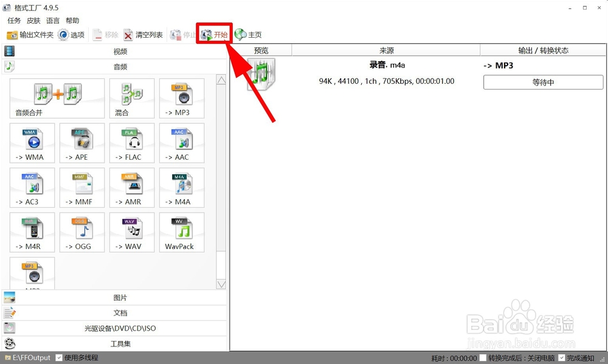
Task: Expand the 工具集 toolset category
Action: point(115,343)
